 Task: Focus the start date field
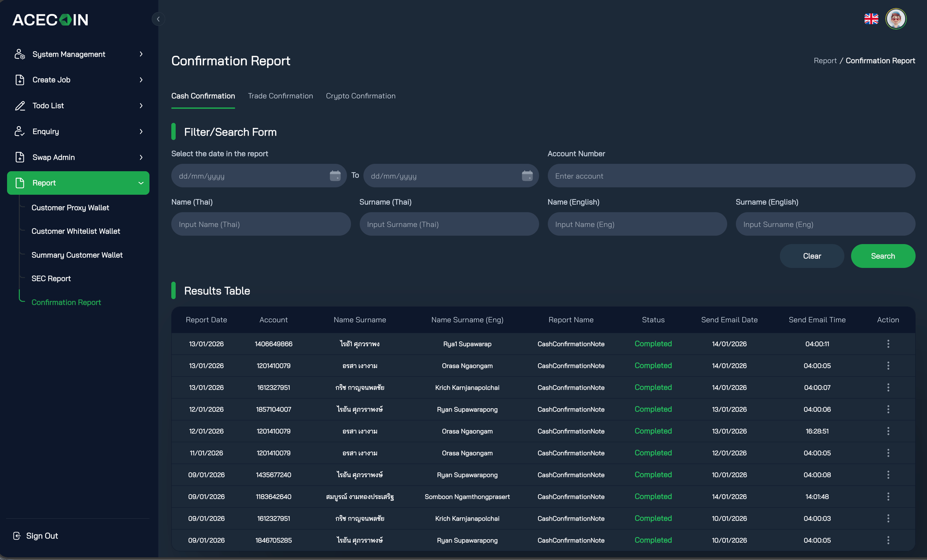click(259, 176)
